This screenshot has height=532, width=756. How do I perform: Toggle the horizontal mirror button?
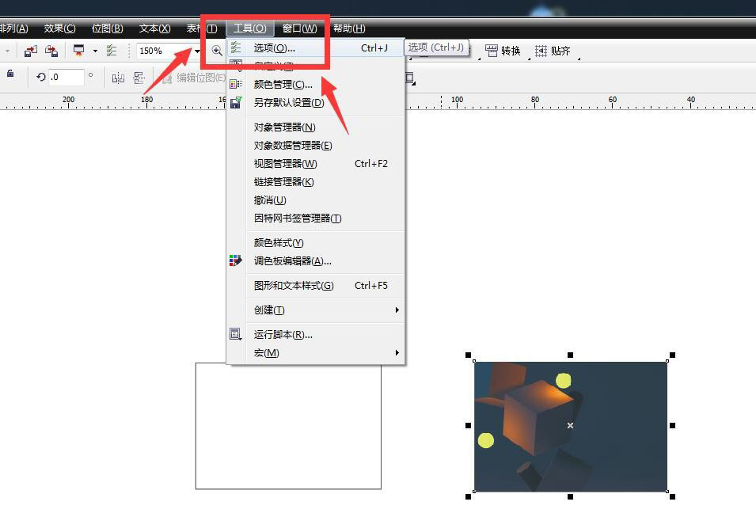(118, 78)
